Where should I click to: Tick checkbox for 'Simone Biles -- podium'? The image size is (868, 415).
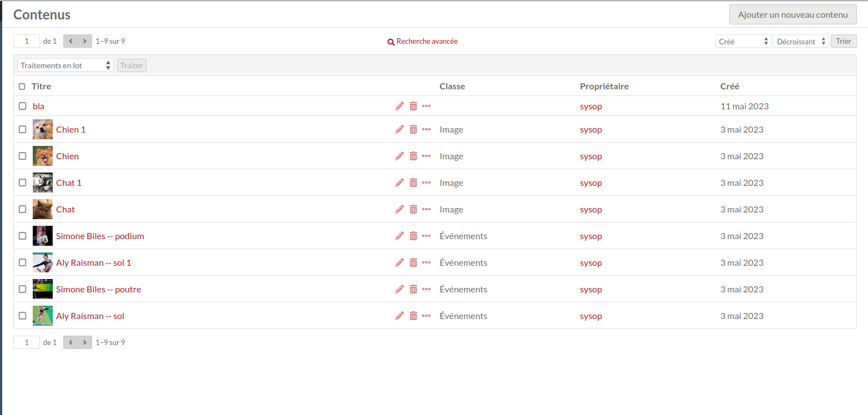tap(23, 236)
